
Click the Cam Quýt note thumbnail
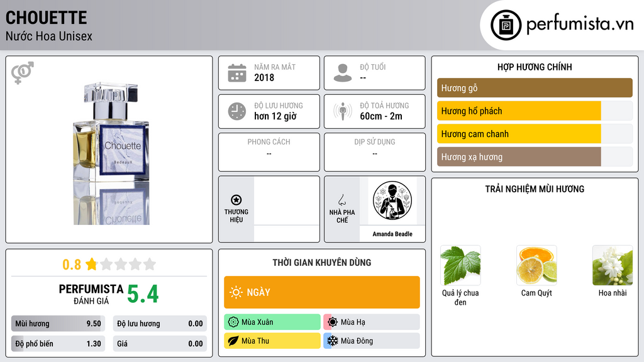pos(536,266)
